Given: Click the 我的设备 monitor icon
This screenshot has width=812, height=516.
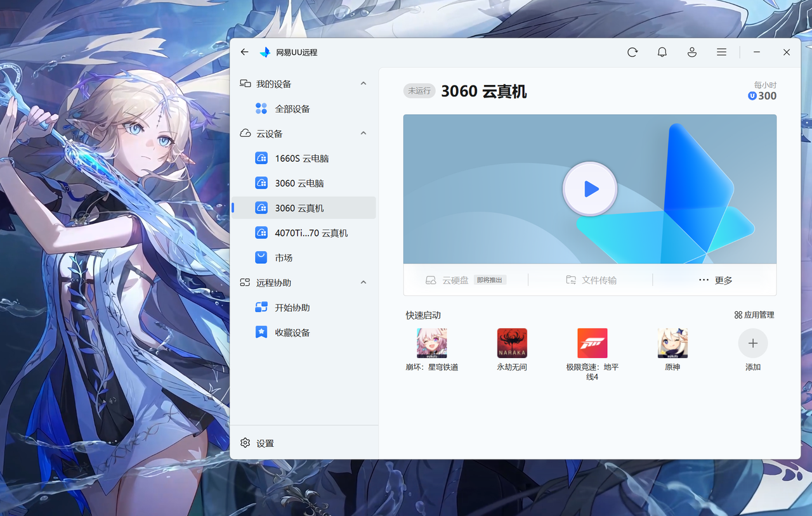Looking at the screenshot, I should [x=245, y=84].
